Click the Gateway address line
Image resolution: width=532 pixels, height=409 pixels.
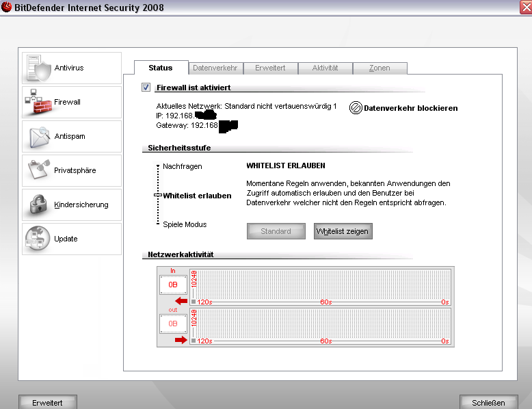(197, 126)
